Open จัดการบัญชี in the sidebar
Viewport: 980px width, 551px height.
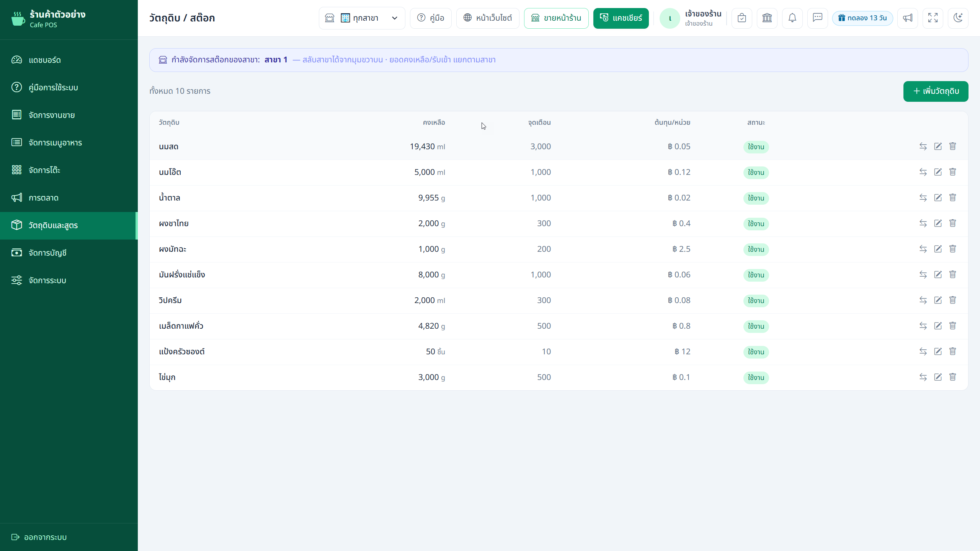point(69,253)
